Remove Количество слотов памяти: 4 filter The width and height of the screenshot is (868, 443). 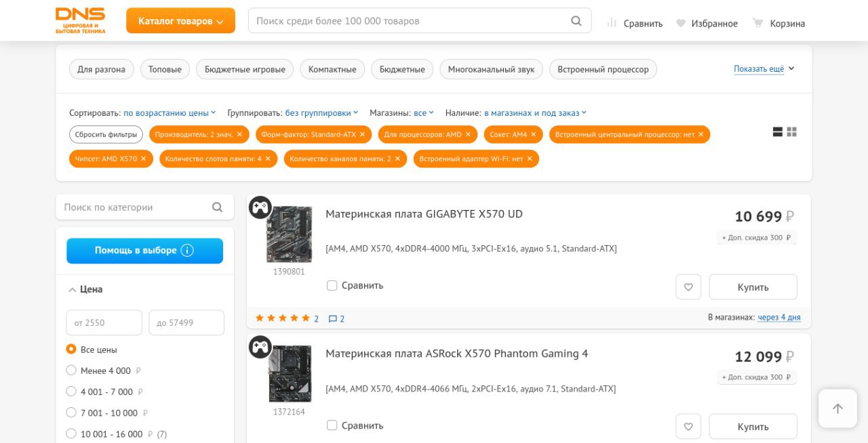pos(268,159)
